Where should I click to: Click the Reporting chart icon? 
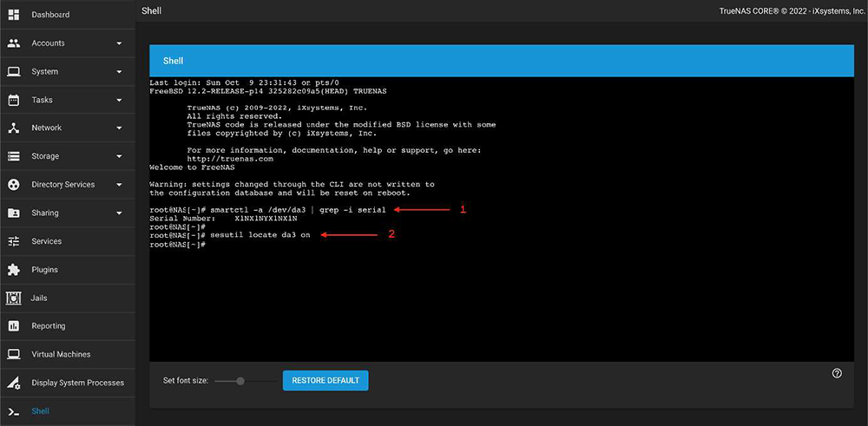14,326
